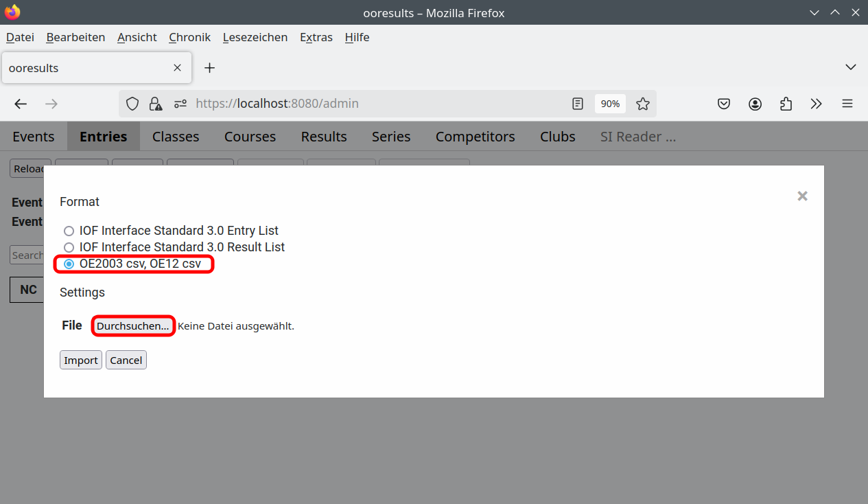Go to the Results tab
The image size is (868, 504).
tap(324, 137)
